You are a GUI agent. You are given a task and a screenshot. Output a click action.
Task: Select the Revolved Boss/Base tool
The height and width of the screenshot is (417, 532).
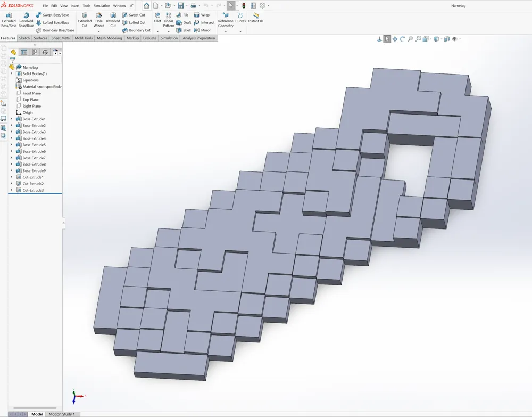pyautogui.click(x=26, y=20)
